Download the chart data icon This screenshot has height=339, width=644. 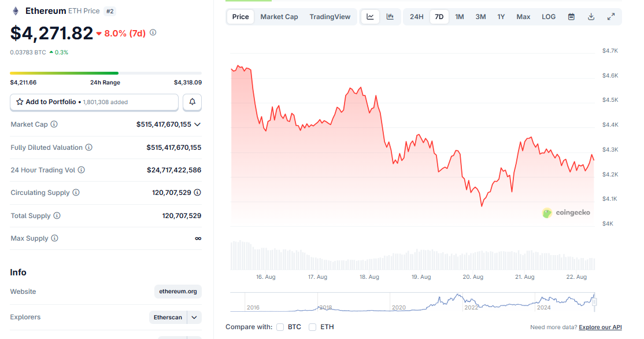pos(591,17)
